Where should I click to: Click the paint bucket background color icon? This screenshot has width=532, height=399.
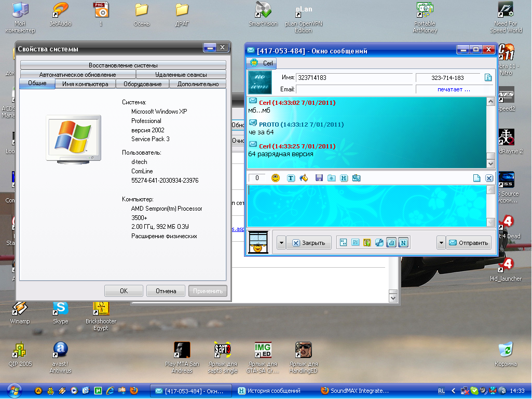coord(304,178)
